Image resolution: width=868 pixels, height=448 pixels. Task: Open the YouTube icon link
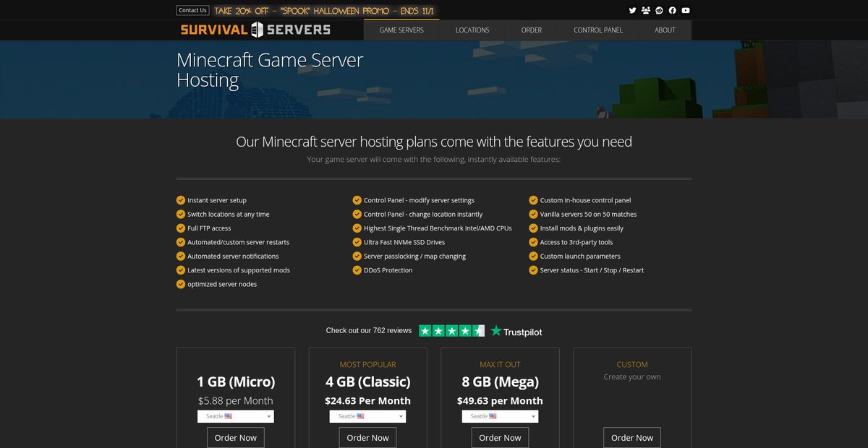(x=686, y=10)
